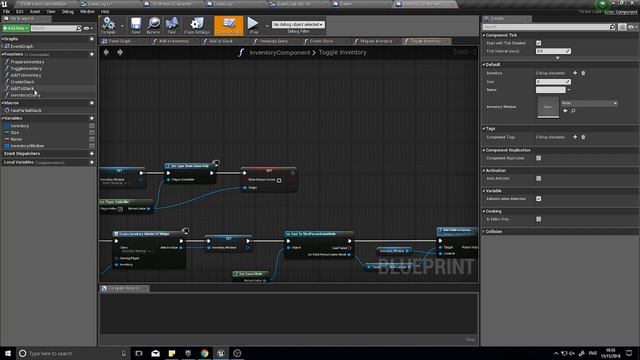Open the Edit menu
640x360 pixels.
coord(20,11)
